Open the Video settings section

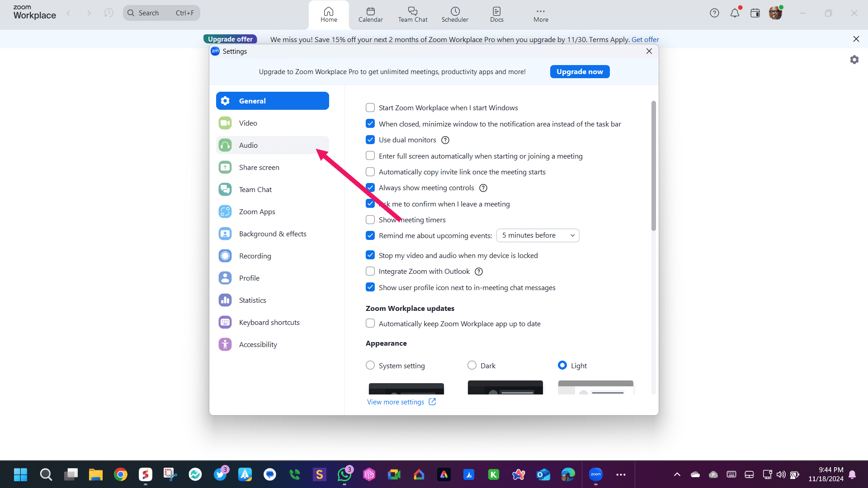pos(272,123)
